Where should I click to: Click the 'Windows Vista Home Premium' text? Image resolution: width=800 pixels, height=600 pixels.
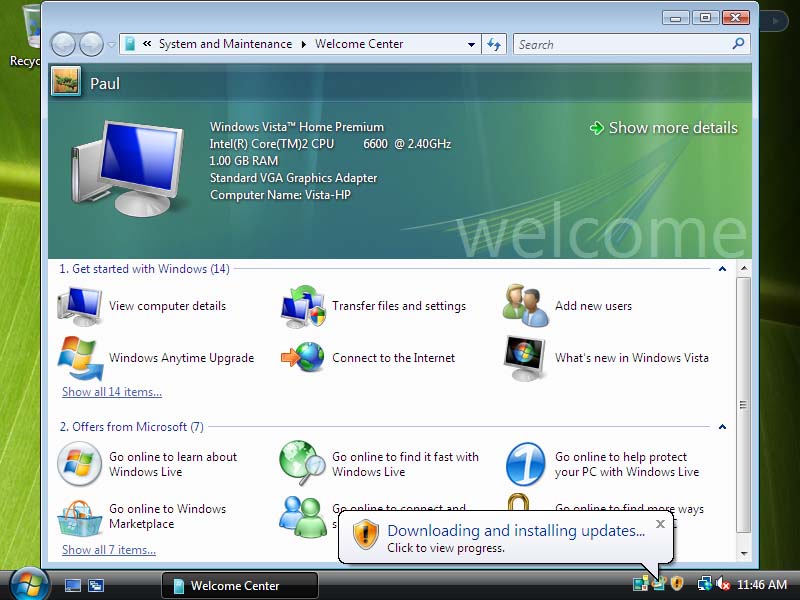[x=297, y=127]
